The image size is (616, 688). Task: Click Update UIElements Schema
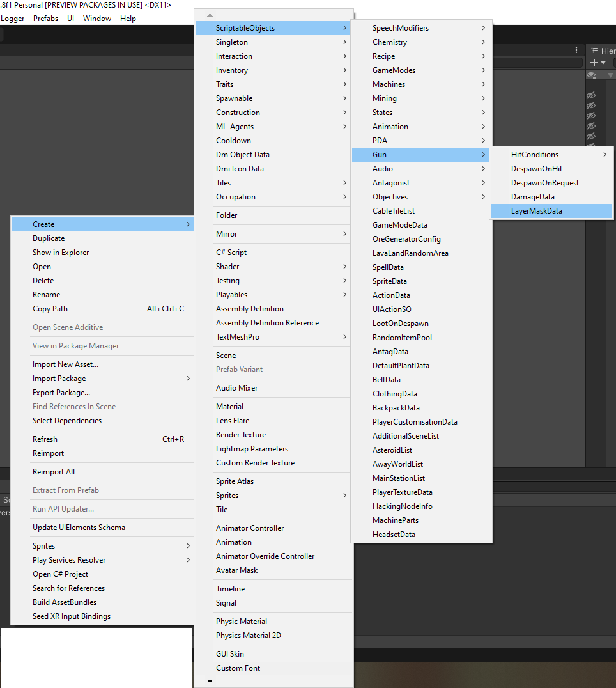(x=103, y=528)
